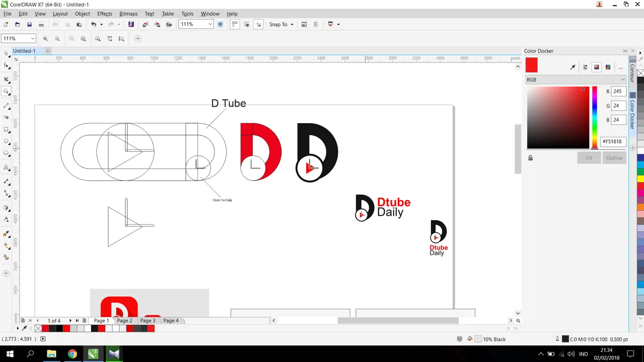Open the Bitmaps menu
This screenshot has height=362, width=644.
click(x=129, y=14)
